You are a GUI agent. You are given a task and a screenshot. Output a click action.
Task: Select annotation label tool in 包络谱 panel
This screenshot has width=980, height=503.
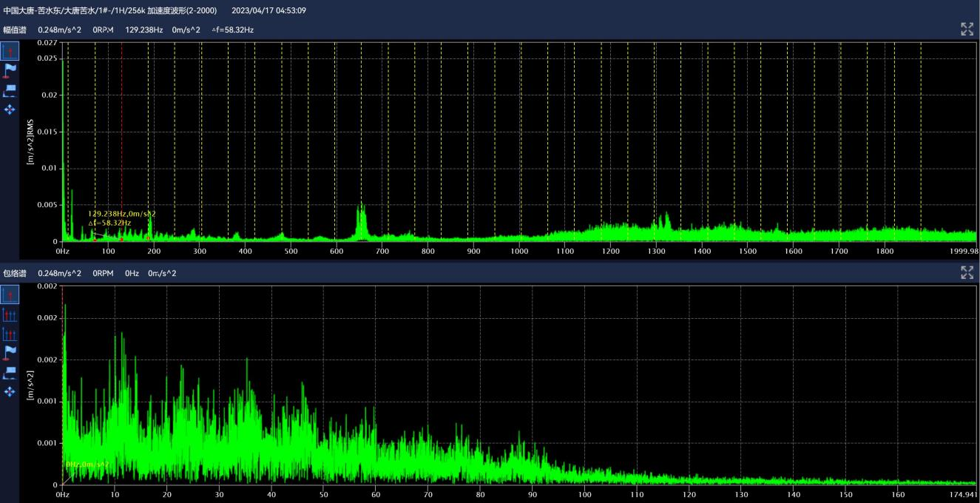coord(10,372)
